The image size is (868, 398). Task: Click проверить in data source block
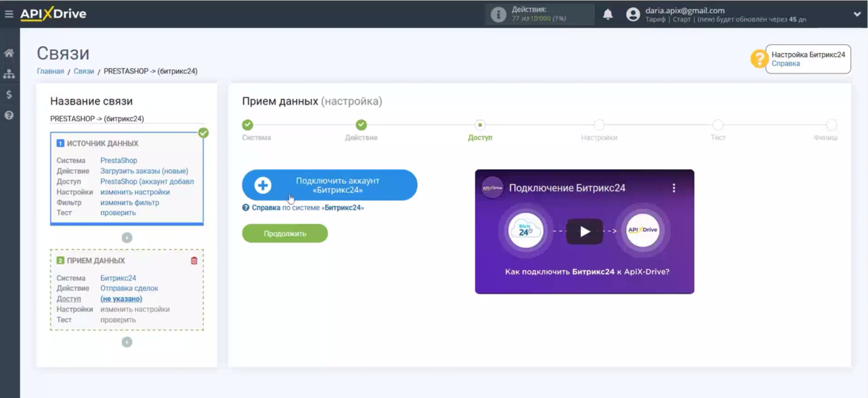pos(118,213)
